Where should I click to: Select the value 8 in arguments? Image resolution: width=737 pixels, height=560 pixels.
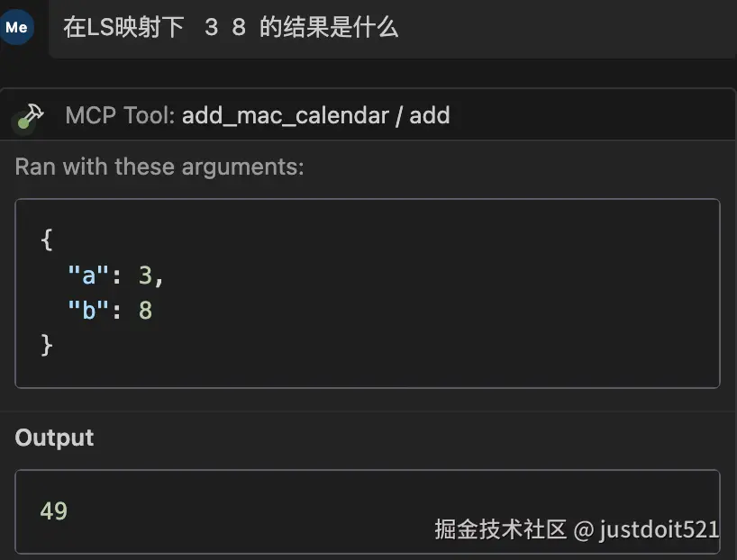click(x=145, y=311)
